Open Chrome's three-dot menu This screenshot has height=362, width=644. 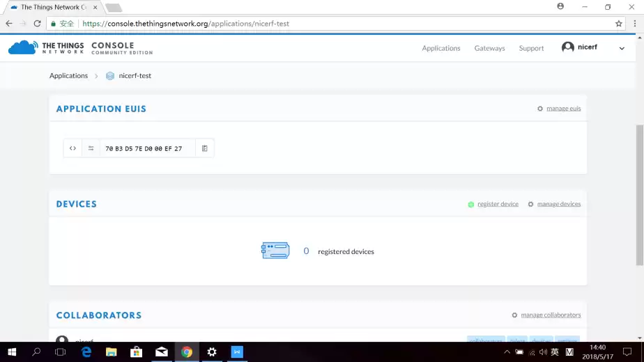coord(634,23)
